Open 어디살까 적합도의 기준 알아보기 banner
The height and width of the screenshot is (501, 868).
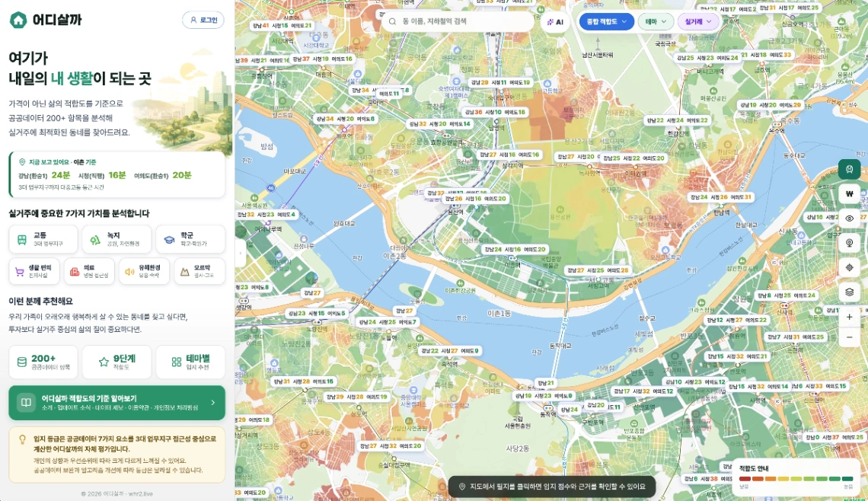116,403
